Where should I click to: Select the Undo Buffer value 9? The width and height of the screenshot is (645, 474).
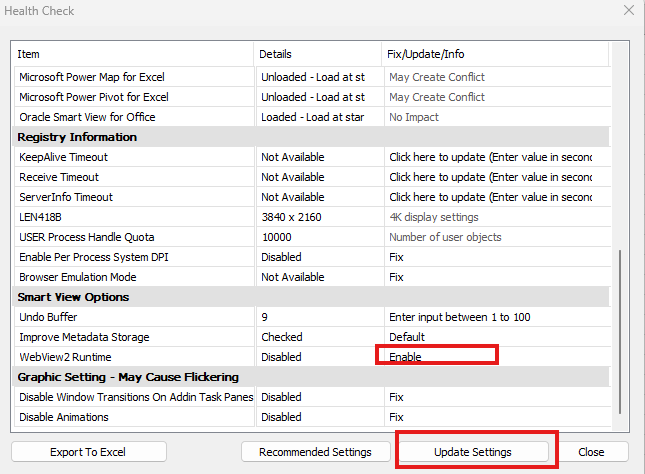coord(264,317)
